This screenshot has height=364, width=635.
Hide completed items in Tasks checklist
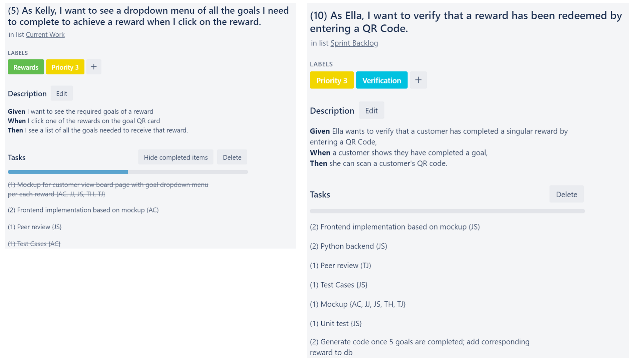tap(176, 157)
